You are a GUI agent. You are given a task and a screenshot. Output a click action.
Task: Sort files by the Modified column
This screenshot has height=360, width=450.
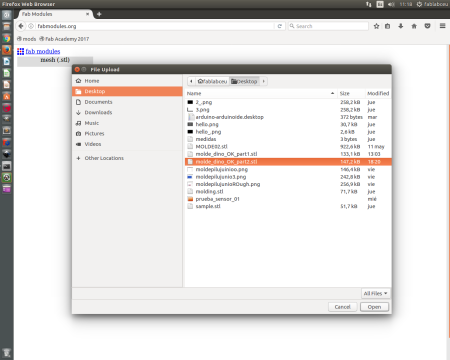coord(378,93)
